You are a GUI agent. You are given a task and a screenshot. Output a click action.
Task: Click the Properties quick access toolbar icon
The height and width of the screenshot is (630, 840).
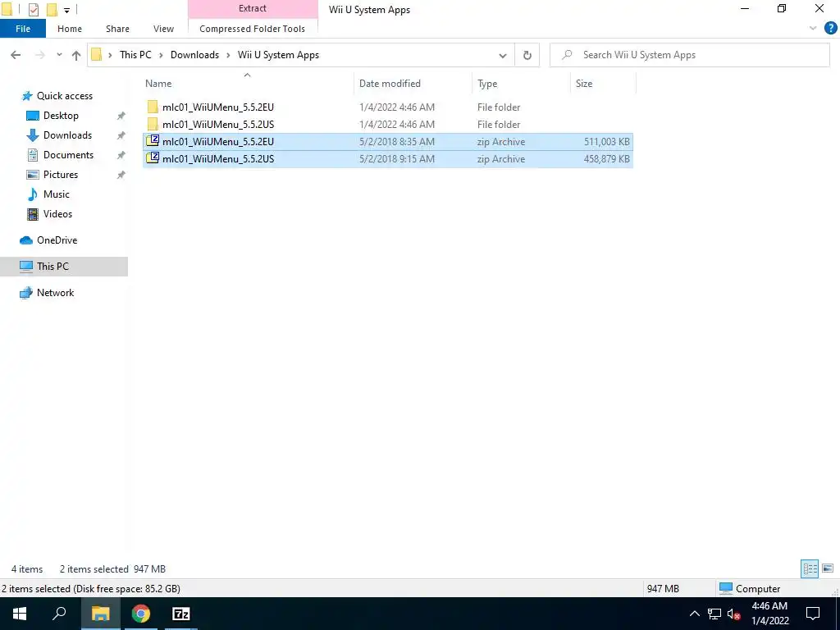click(34, 9)
